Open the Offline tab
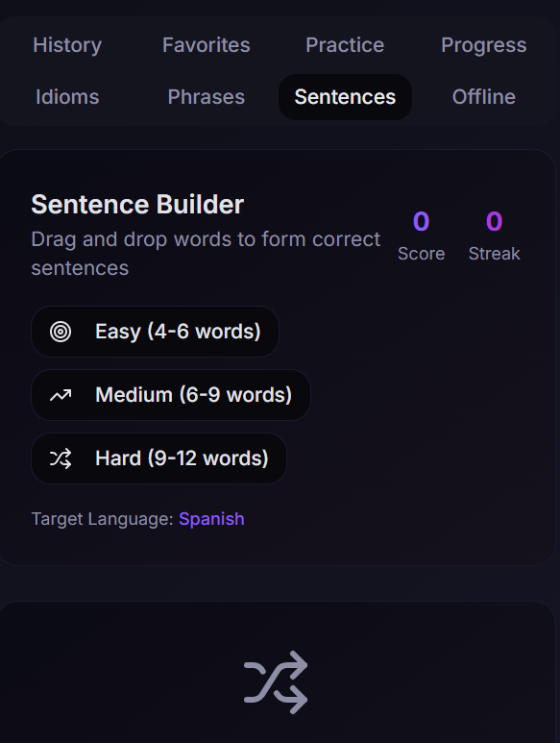Viewport: 560px width, 743px height. (484, 97)
